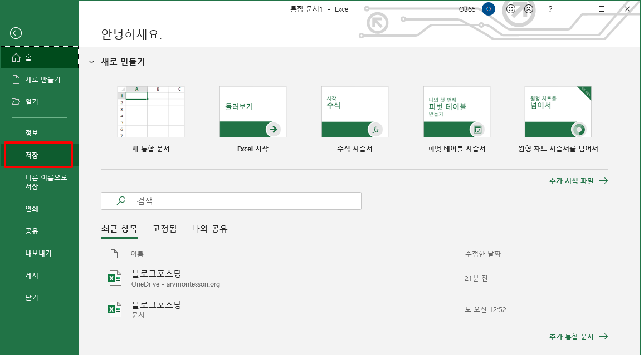Minimize the Excel window
Screen dimensions: 644x355
[x=576, y=9]
